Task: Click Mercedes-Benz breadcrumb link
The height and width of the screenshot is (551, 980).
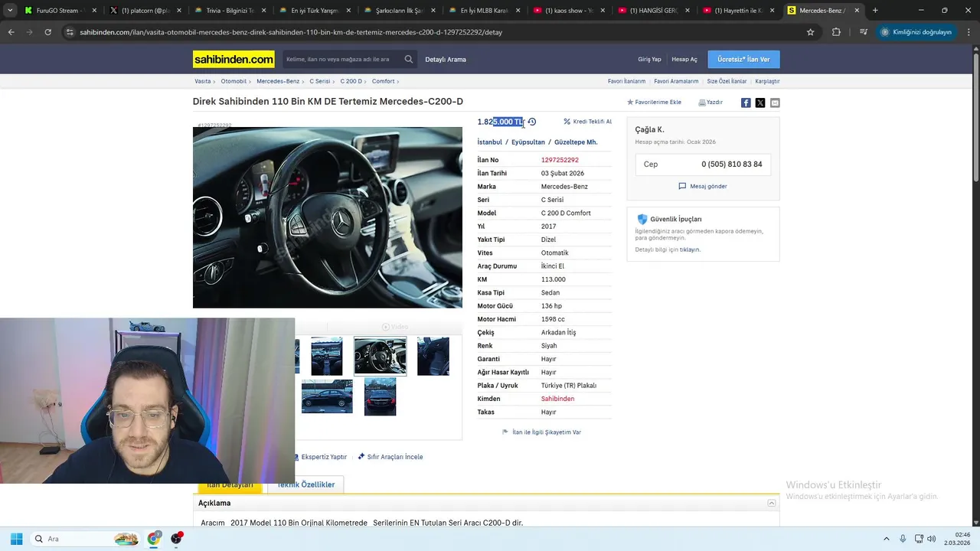Action: [278, 81]
